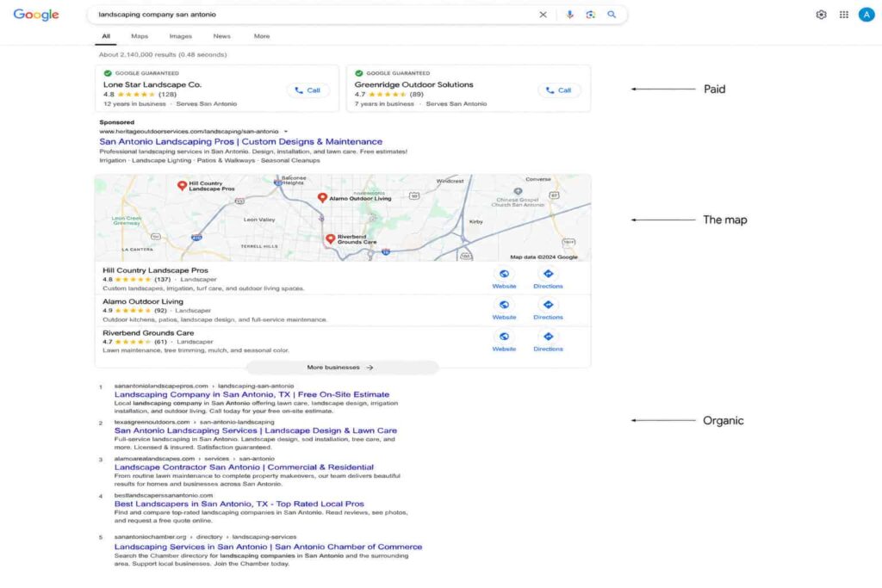
Task: Open the More search tab
Action: [262, 36]
